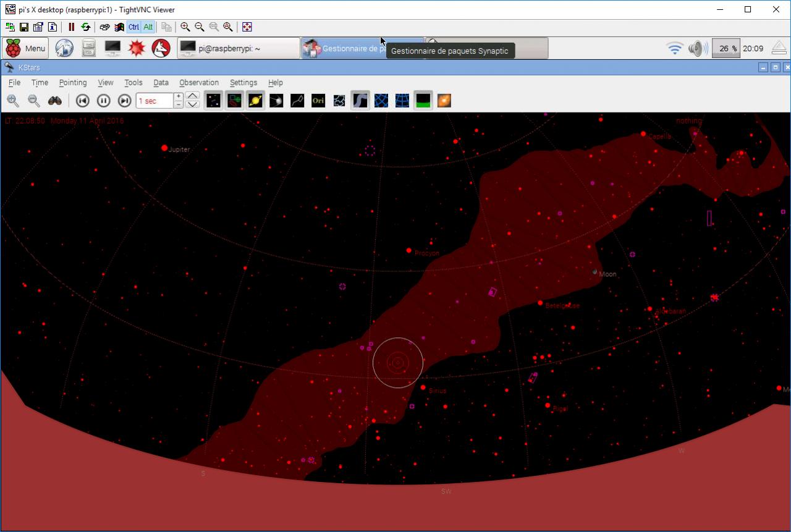Open the Tools menu
The height and width of the screenshot is (532, 791).
(133, 83)
